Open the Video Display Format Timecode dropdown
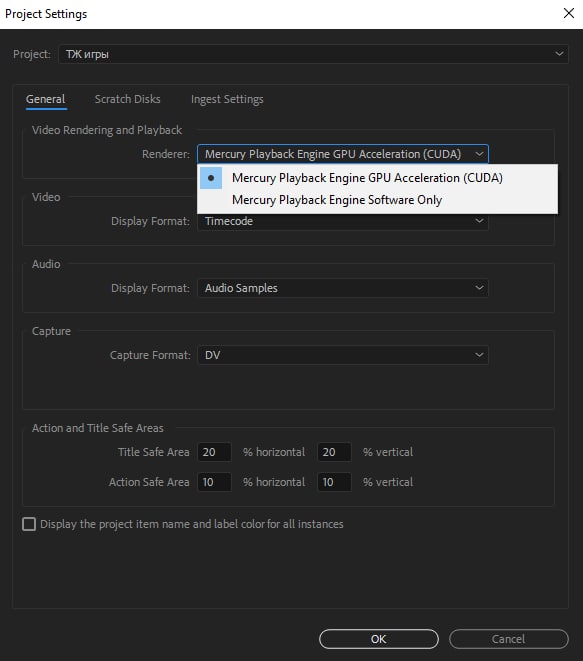583x661 pixels. [343, 221]
